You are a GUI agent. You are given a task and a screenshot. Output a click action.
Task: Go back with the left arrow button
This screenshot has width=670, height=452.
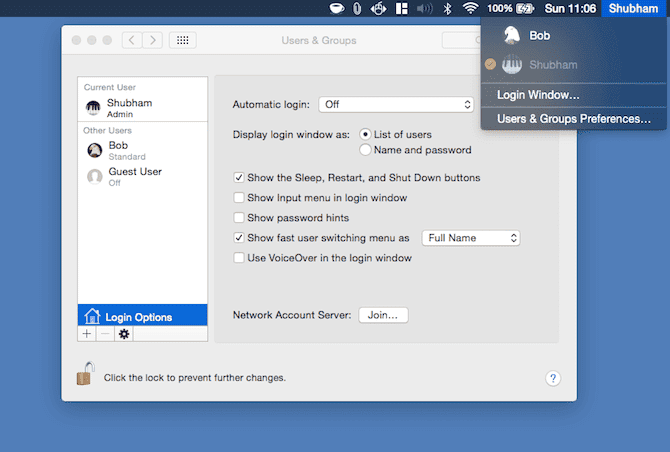(x=132, y=40)
